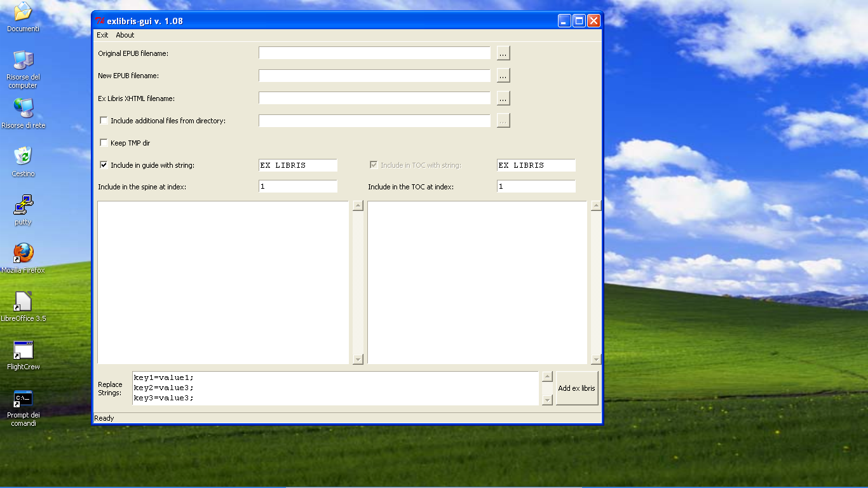The height and width of the screenshot is (488, 868).
Task: Click the Replace Strings text area
Action: pos(336,388)
